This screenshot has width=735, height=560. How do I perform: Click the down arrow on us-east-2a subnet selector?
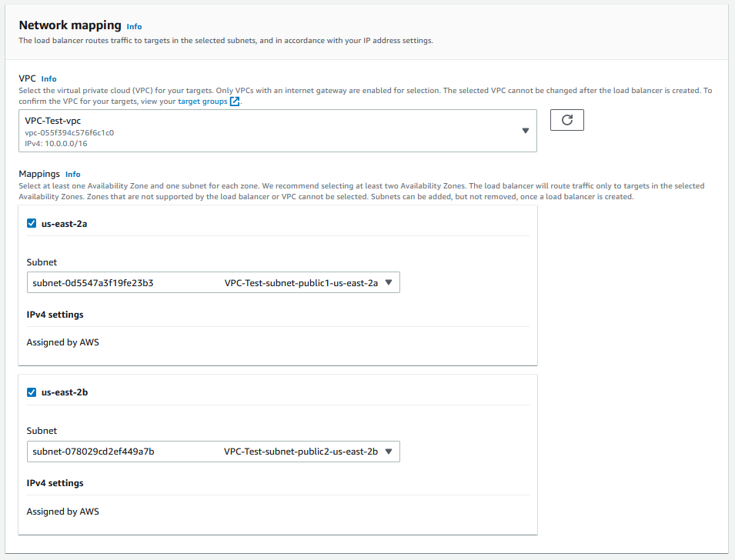pyautogui.click(x=389, y=282)
